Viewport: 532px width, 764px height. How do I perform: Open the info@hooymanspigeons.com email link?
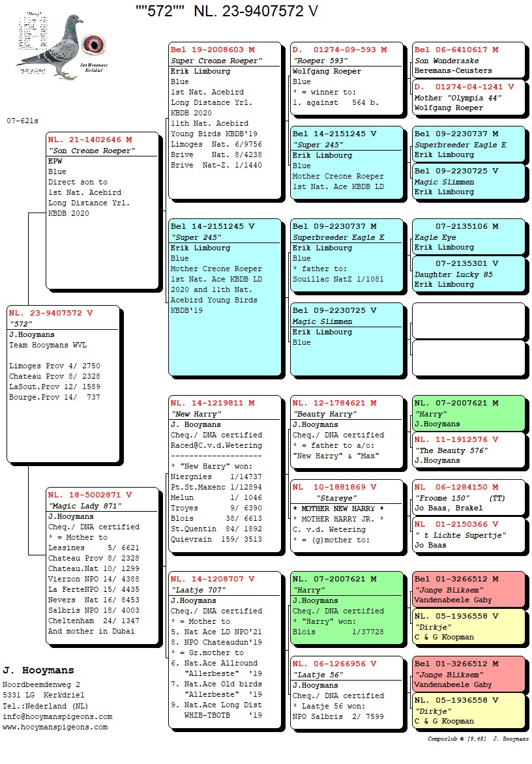click(57, 716)
